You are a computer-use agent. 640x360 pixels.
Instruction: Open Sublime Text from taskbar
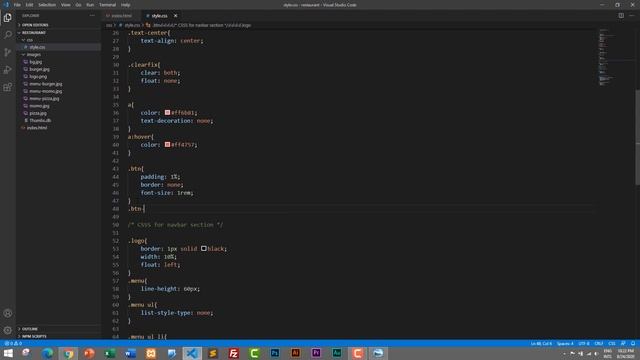213,353
